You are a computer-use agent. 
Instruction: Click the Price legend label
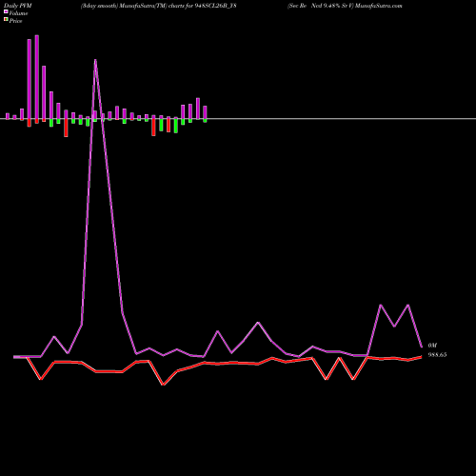click(15, 21)
